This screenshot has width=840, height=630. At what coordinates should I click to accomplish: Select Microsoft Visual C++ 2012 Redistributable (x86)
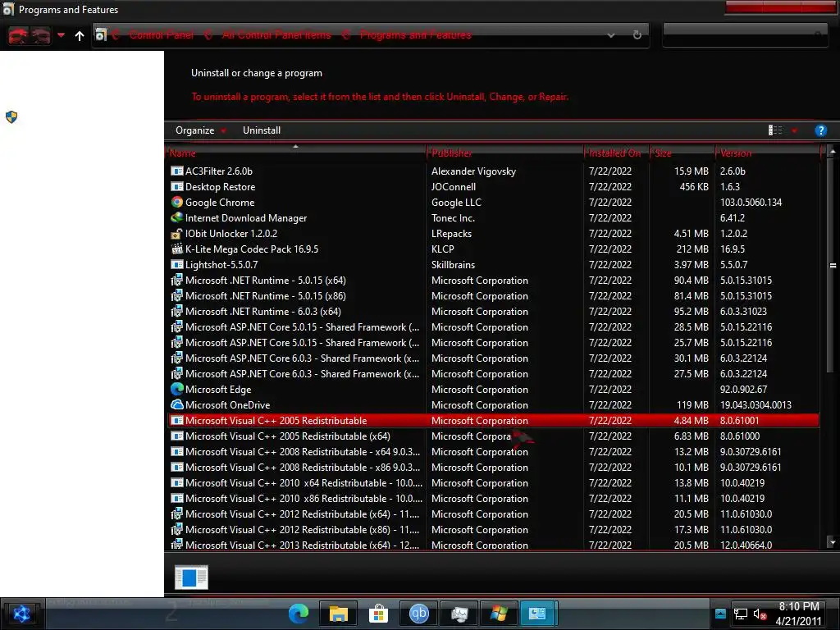pyautogui.click(x=493, y=529)
